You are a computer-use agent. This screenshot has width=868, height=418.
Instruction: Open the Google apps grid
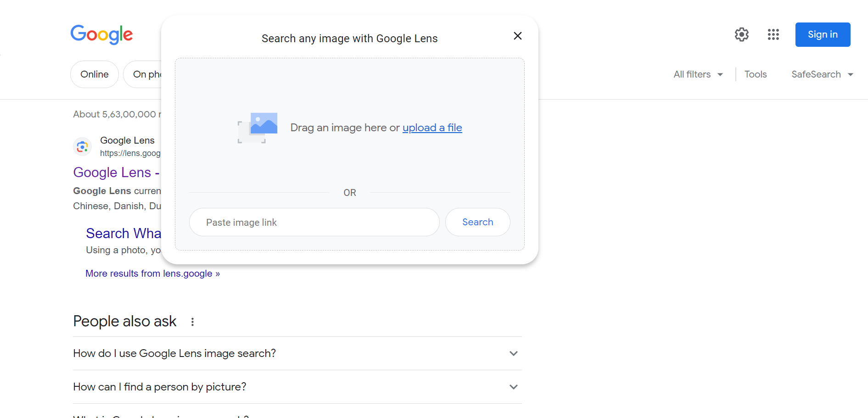773,34
